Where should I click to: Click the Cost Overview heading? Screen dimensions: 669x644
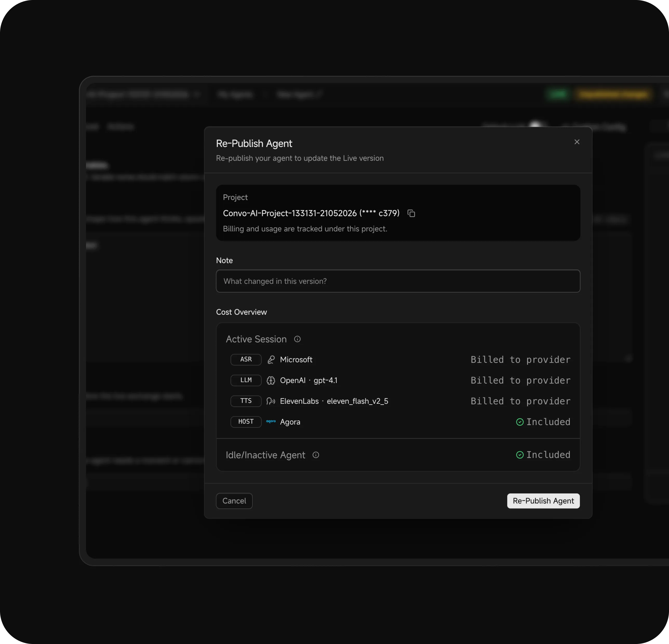click(x=241, y=312)
